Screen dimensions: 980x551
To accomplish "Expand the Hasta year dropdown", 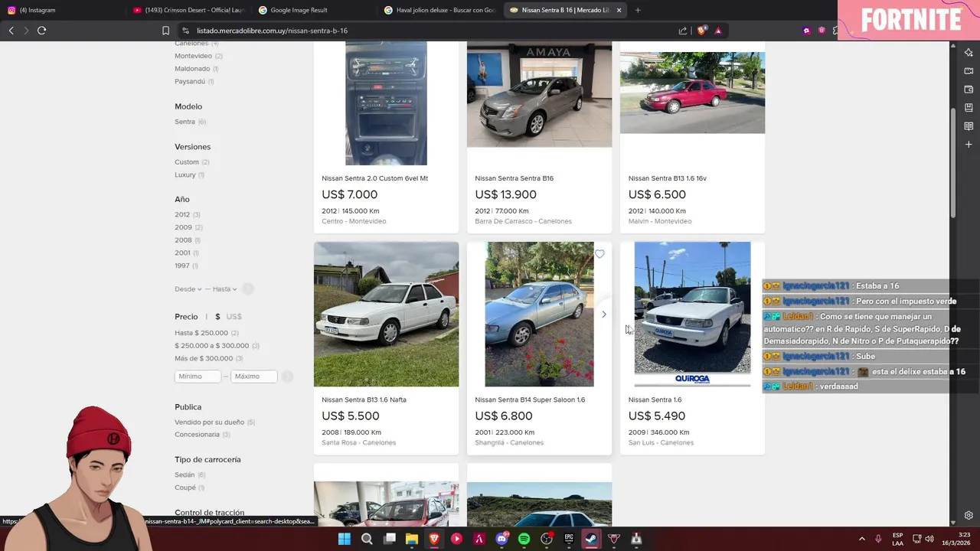I will pyautogui.click(x=225, y=289).
